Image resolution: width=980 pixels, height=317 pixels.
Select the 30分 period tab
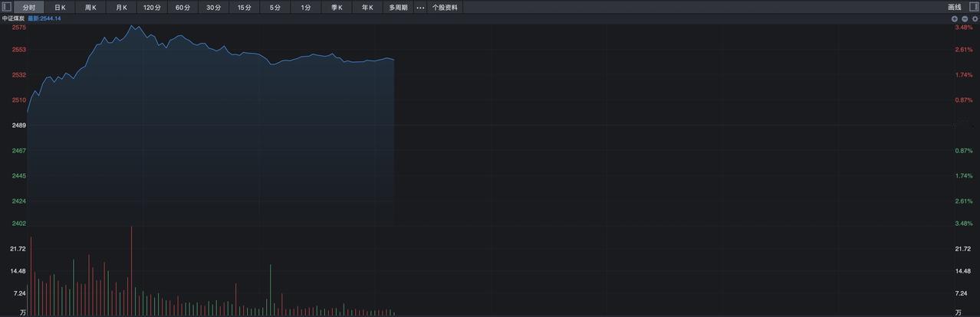[x=213, y=8]
